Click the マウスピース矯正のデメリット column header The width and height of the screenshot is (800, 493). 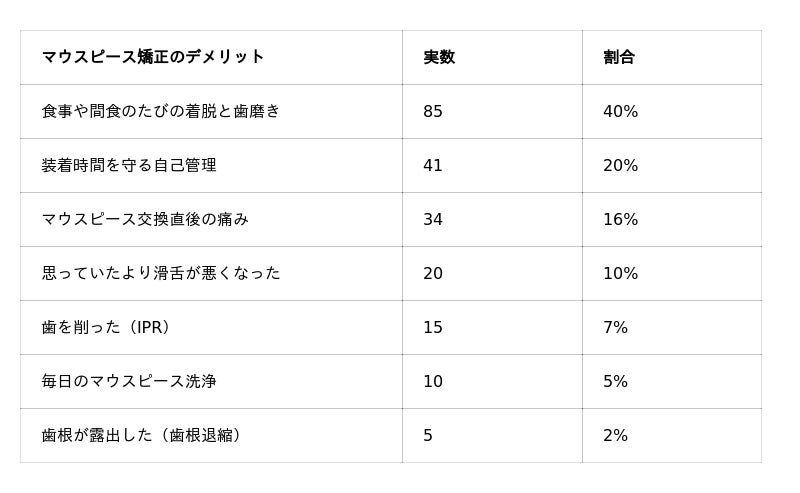(x=153, y=57)
